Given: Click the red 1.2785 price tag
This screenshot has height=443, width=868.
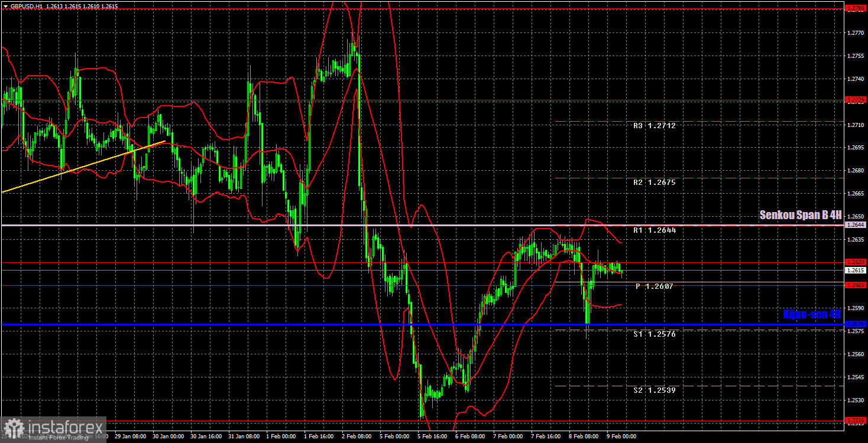Looking at the screenshot, I should point(856,9).
